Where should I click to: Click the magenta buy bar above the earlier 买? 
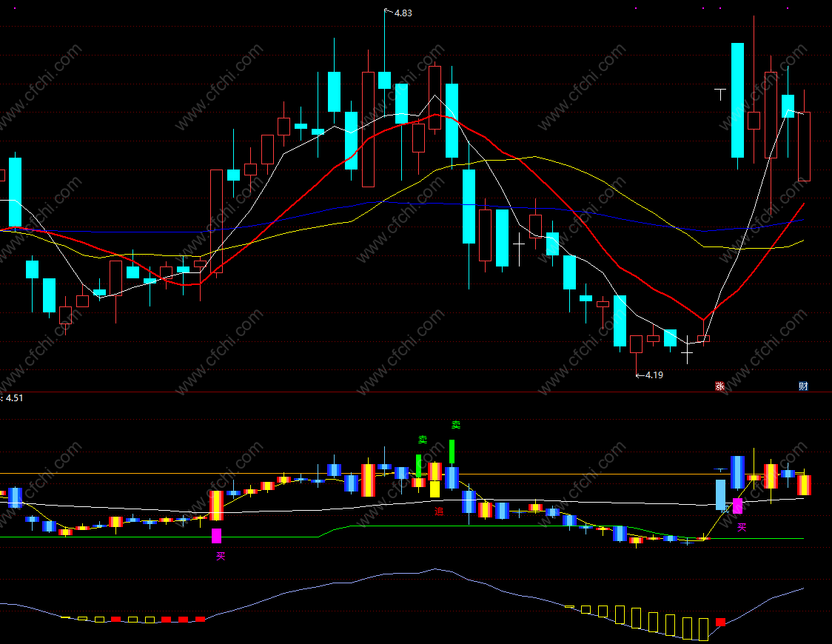click(216, 536)
